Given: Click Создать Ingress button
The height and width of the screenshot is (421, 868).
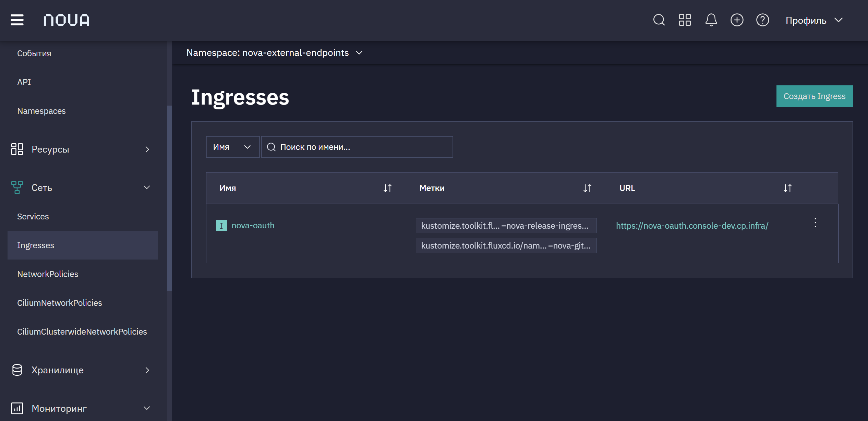Looking at the screenshot, I should coord(815,96).
